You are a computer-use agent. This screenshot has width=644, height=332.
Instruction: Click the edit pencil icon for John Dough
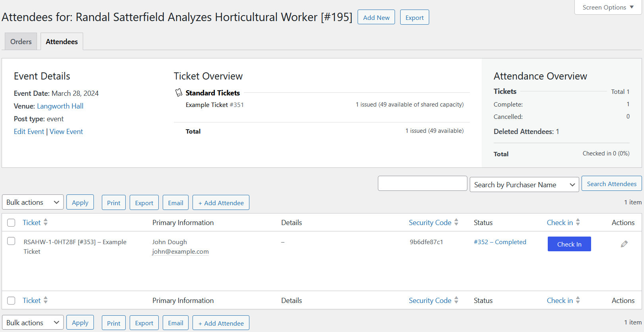click(x=624, y=244)
